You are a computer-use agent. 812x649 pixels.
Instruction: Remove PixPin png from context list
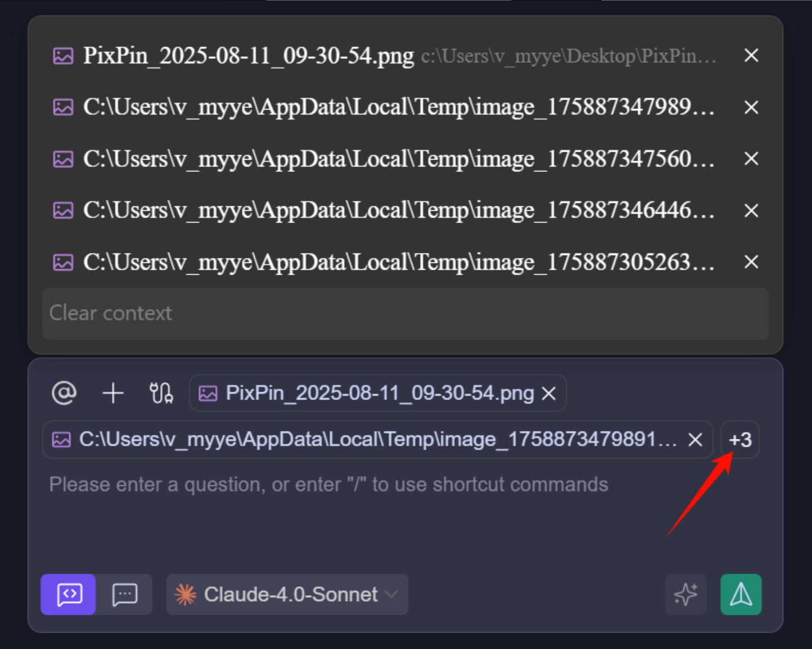click(x=751, y=56)
